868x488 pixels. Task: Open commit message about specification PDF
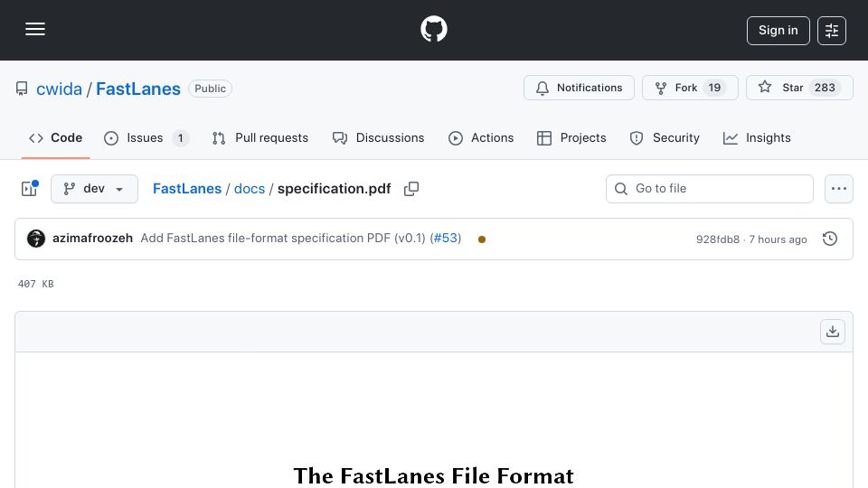tap(283, 238)
